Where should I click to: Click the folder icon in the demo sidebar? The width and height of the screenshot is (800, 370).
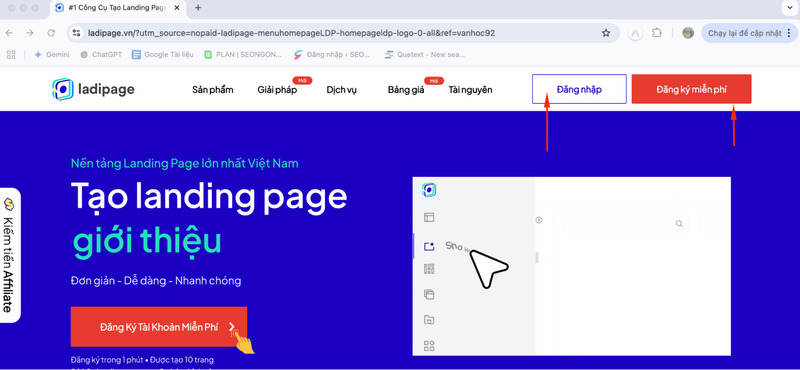(x=429, y=320)
